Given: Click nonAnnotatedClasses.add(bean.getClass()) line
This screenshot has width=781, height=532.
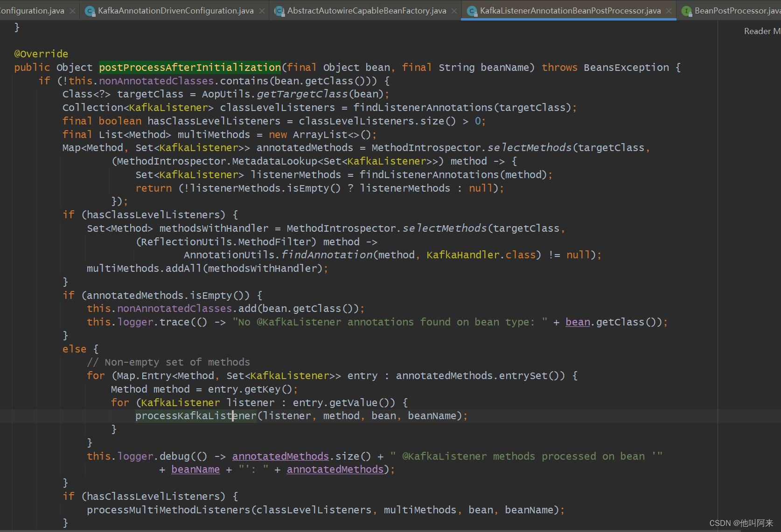Looking at the screenshot, I should pyautogui.click(x=225, y=309).
